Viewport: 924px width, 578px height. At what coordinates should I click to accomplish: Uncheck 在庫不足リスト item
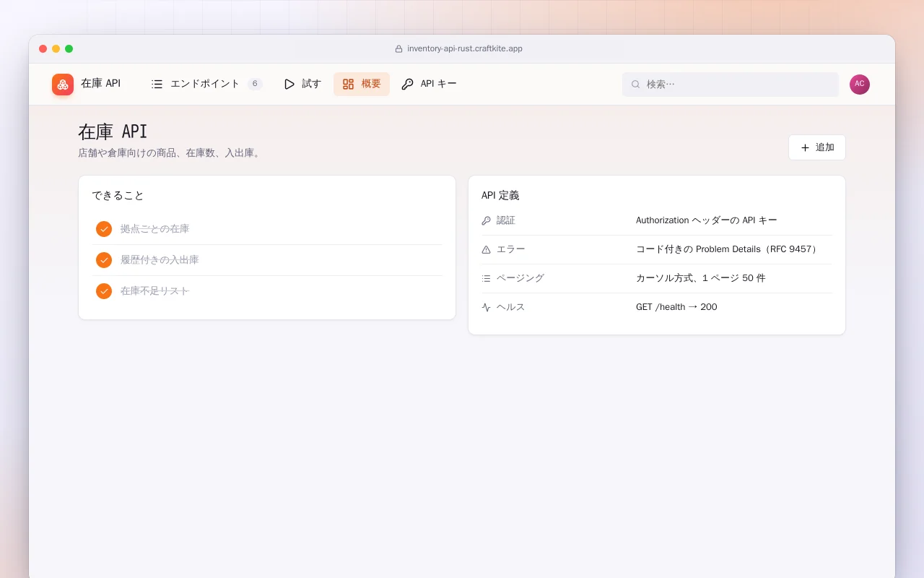click(104, 291)
